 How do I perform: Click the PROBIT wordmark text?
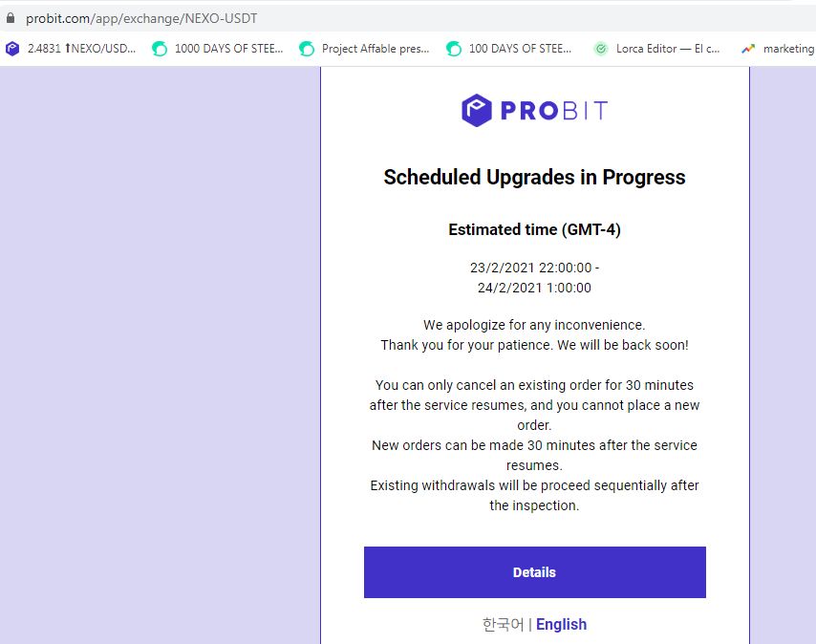(554, 110)
